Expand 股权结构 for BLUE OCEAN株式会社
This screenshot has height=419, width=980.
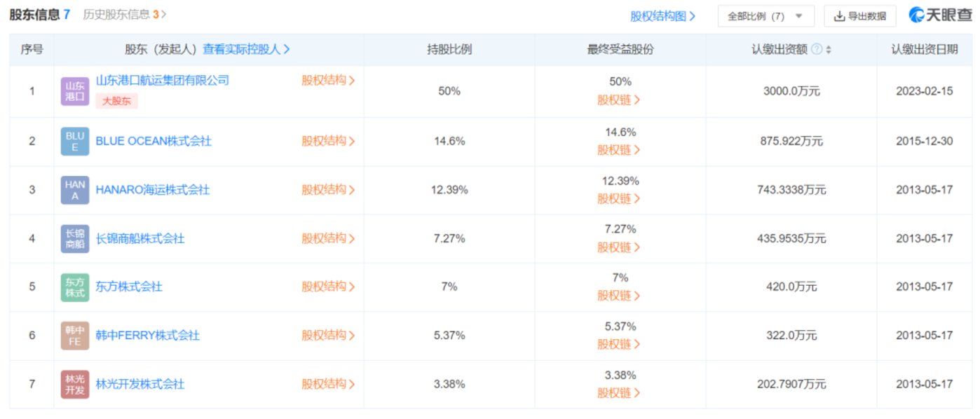click(328, 141)
